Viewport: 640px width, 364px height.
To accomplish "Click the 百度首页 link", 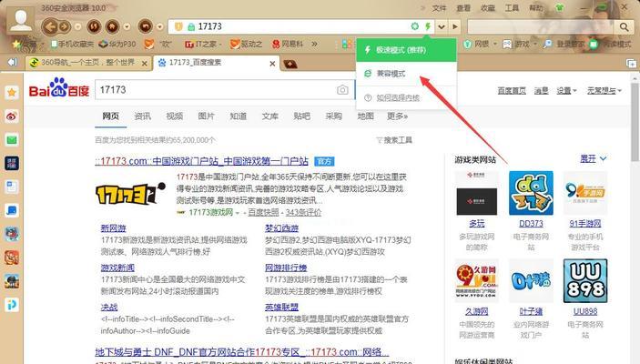I will point(512,90).
